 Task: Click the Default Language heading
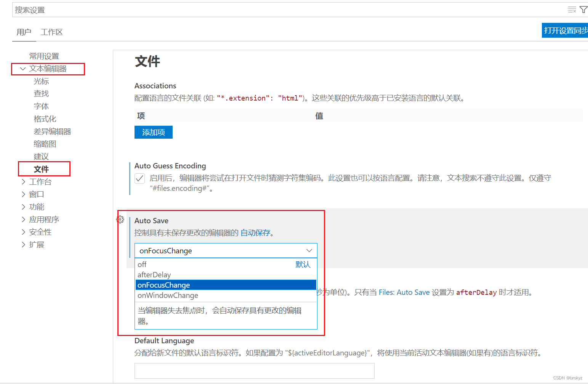coord(164,341)
